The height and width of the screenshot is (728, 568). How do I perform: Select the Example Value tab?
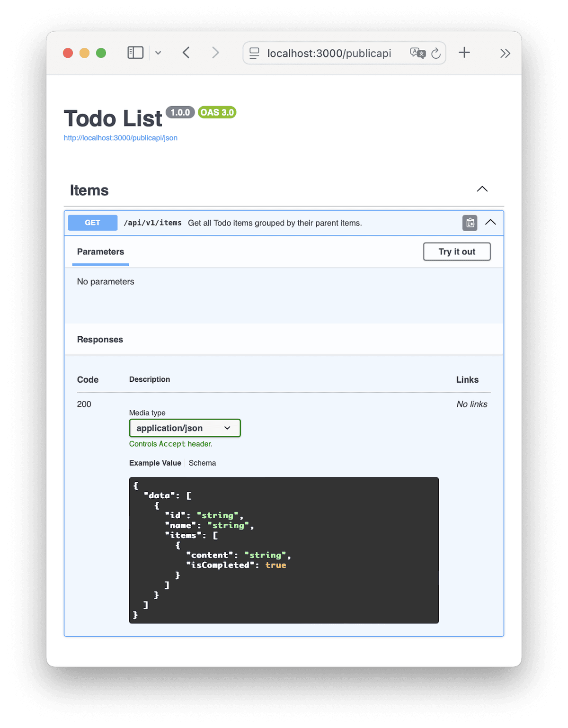click(x=155, y=463)
